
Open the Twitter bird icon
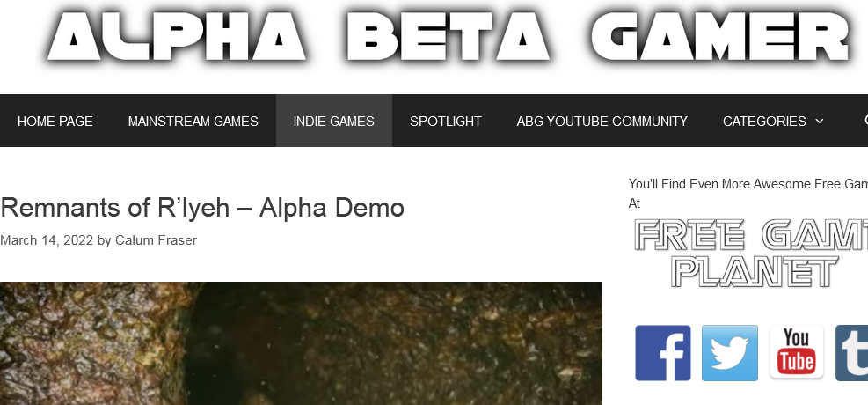[x=730, y=353]
